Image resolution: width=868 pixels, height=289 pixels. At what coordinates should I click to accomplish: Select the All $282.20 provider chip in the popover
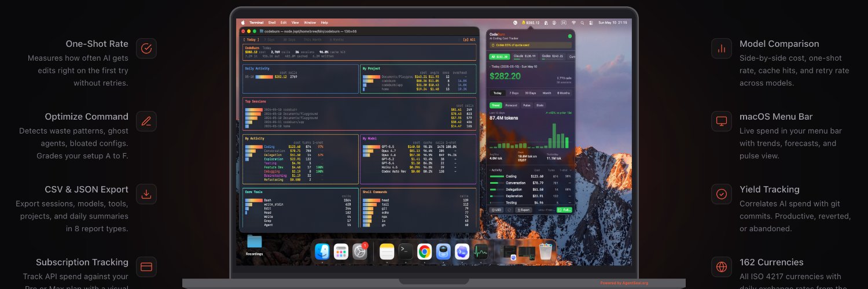pyautogui.click(x=499, y=57)
